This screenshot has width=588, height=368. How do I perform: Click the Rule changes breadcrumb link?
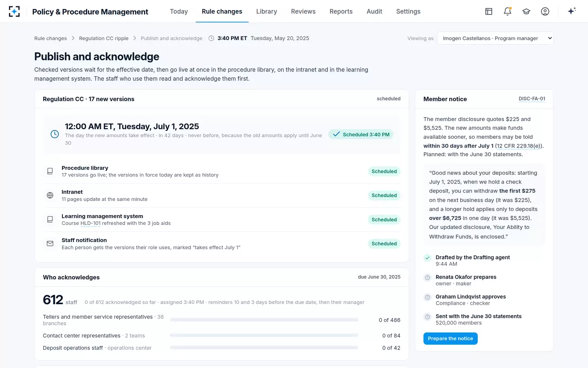point(51,38)
